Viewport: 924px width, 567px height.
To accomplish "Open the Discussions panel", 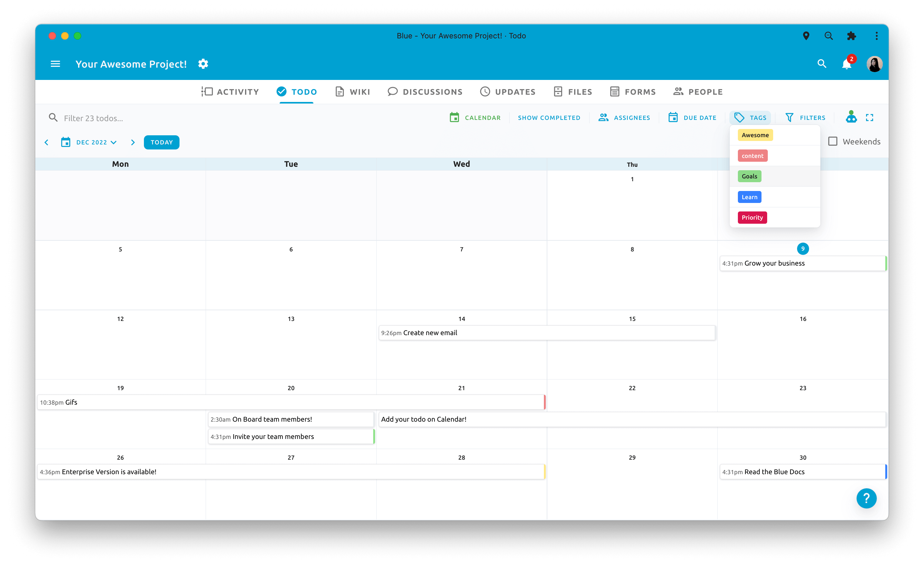I will [425, 92].
